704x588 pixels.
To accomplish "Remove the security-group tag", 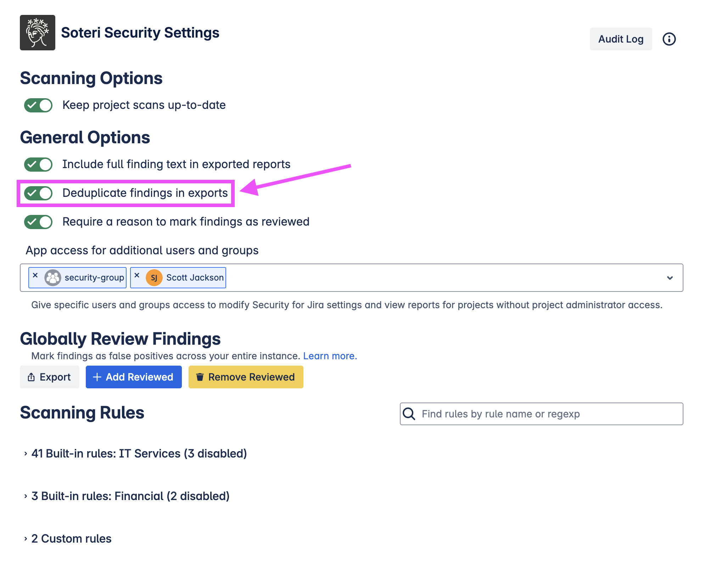I will (x=35, y=276).
